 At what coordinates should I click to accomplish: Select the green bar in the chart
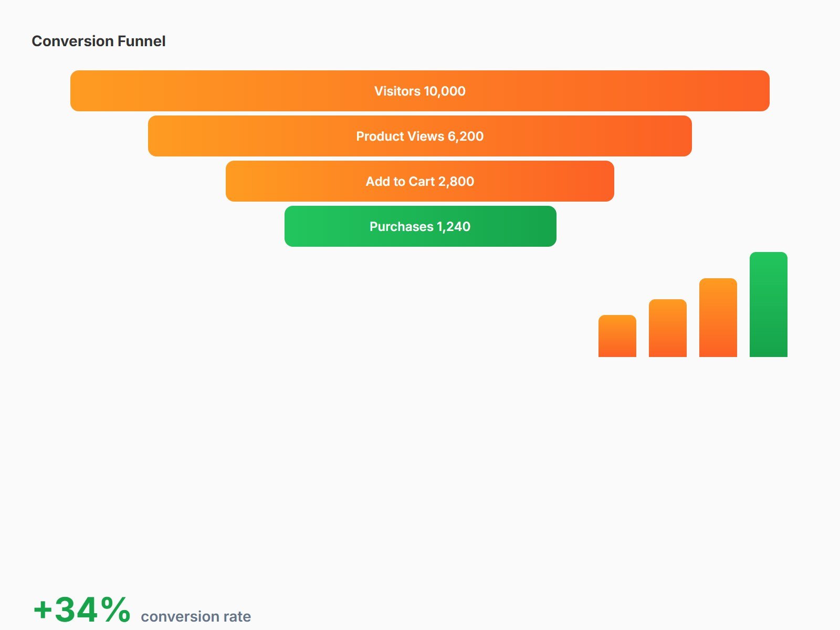click(769, 304)
